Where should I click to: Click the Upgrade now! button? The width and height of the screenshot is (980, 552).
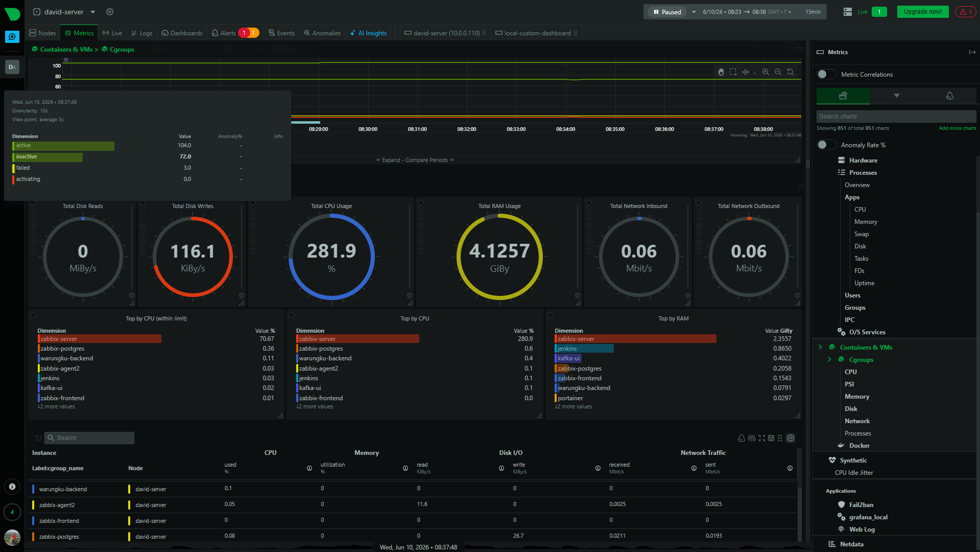(922, 12)
